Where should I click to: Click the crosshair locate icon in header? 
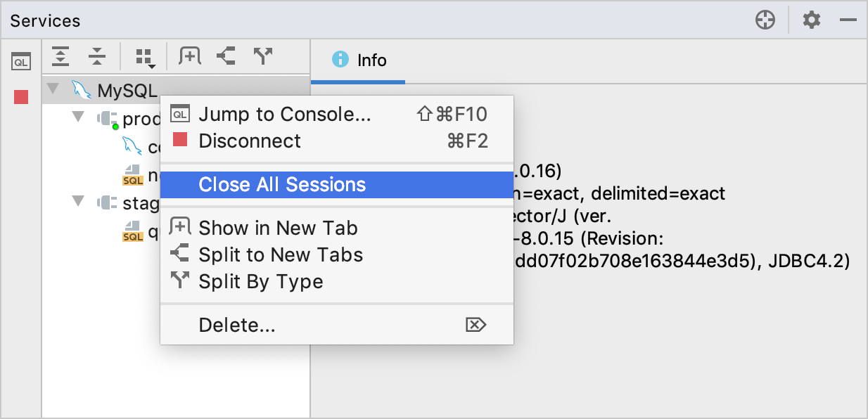(x=765, y=20)
